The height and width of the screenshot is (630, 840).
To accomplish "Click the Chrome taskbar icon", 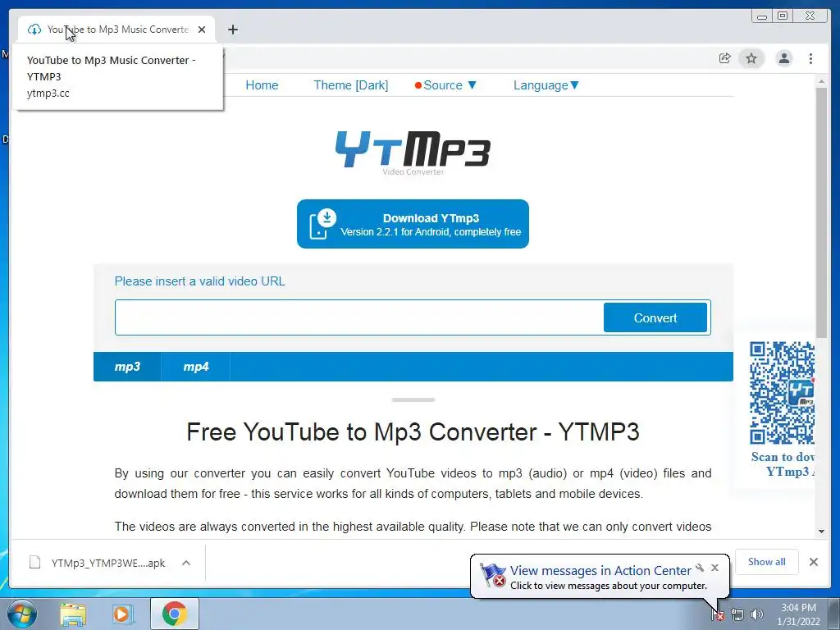I will click(174, 614).
